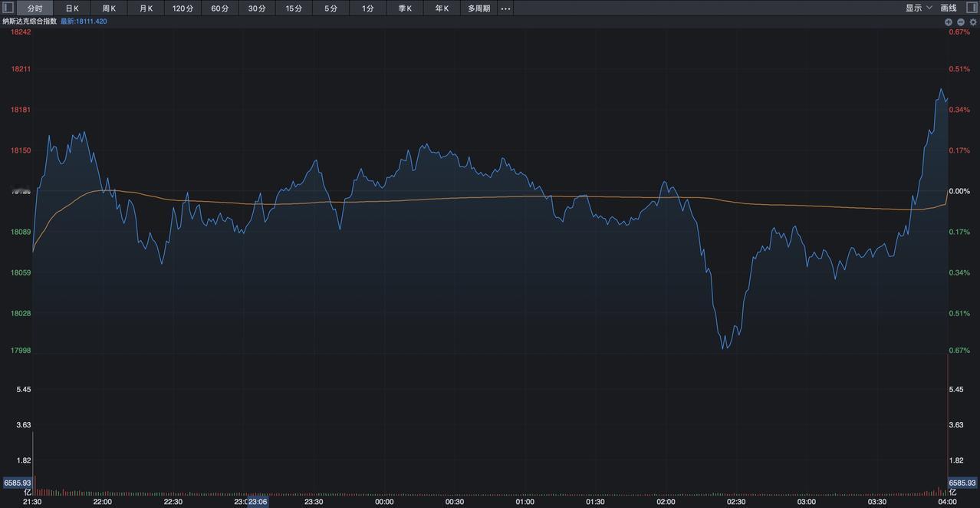Zoom out chart with minus icon
Image resolution: width=980 pixels, height=508 pixels.
pos(961,21)
